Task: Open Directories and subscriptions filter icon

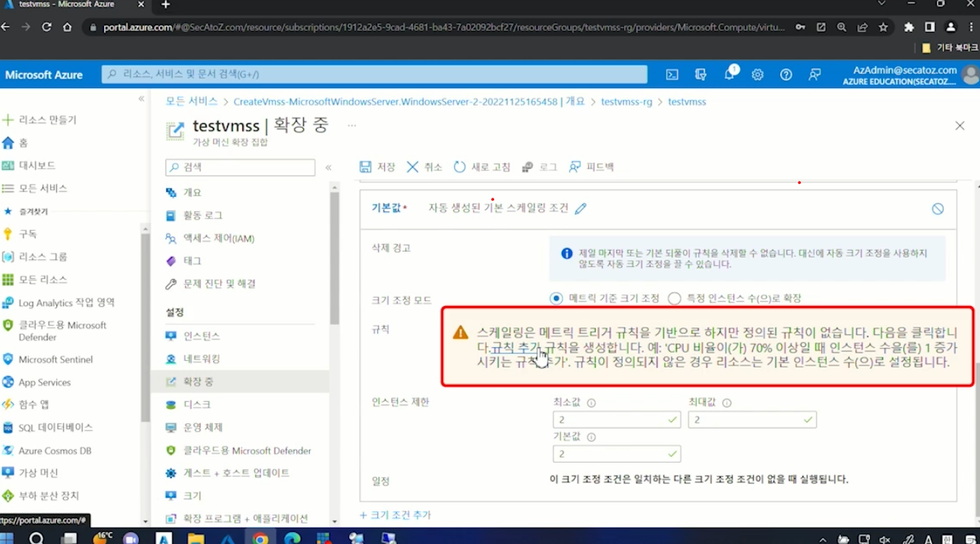Action: click(x=701, y=74)
